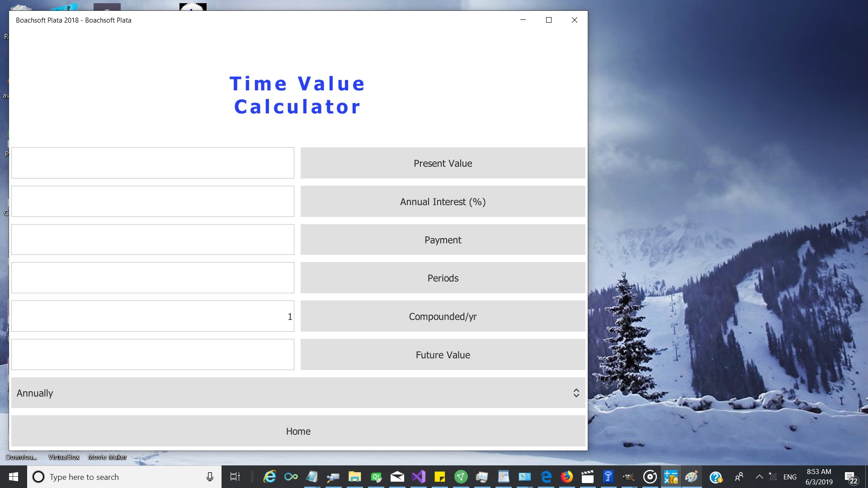
Task: Open Sticky Notes taskbar icon
Action: (x=439, y=477)
